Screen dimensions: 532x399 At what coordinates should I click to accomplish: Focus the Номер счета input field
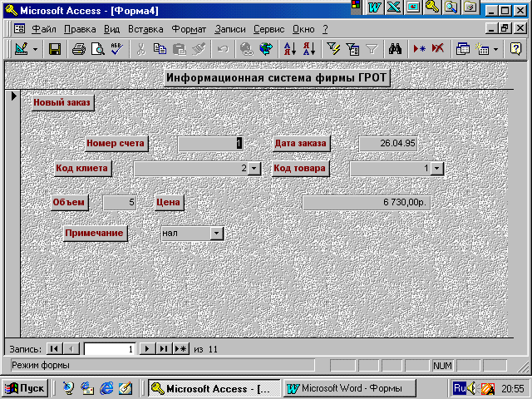(x=210, y=144)
